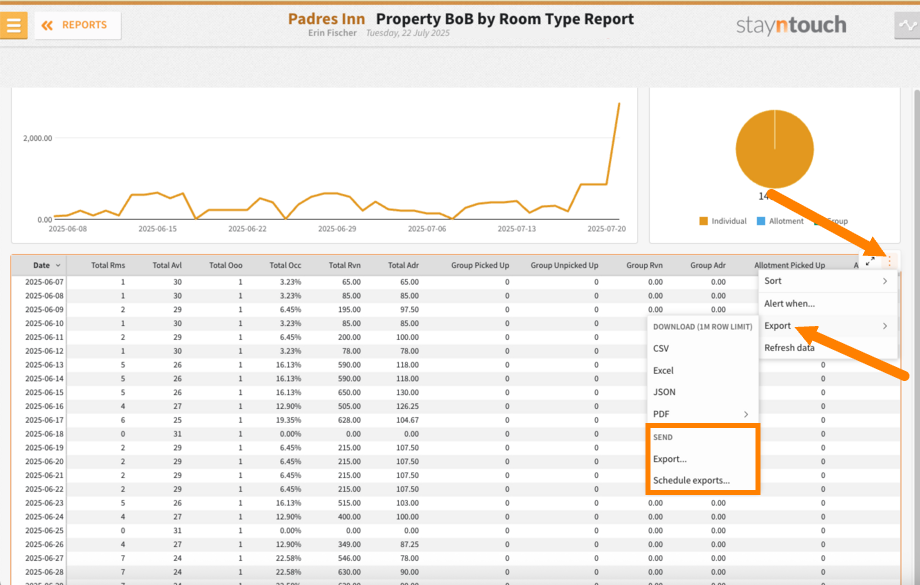
Task: Click the 104.67 Total Adr cell
Action: (x=407, y=420)
